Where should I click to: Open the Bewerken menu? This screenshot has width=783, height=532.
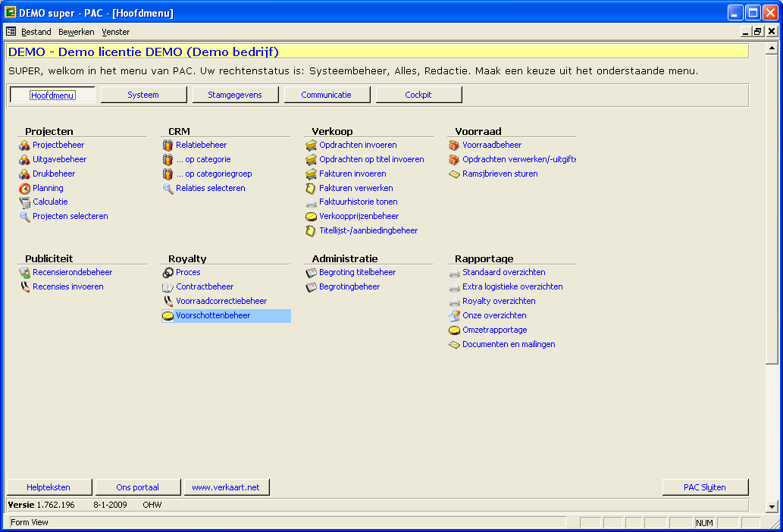76,32
